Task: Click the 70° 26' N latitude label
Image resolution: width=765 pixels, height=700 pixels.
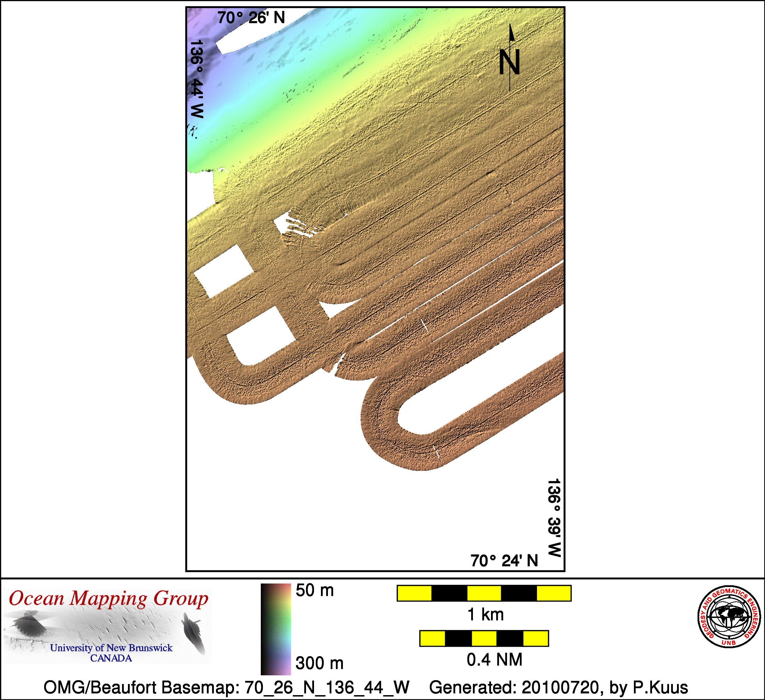Action: pyautogui.click(x=251, y=18)
